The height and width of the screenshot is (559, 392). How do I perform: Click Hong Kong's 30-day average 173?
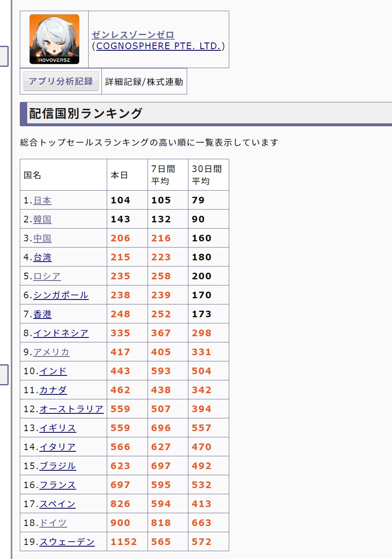pos(202,314)
